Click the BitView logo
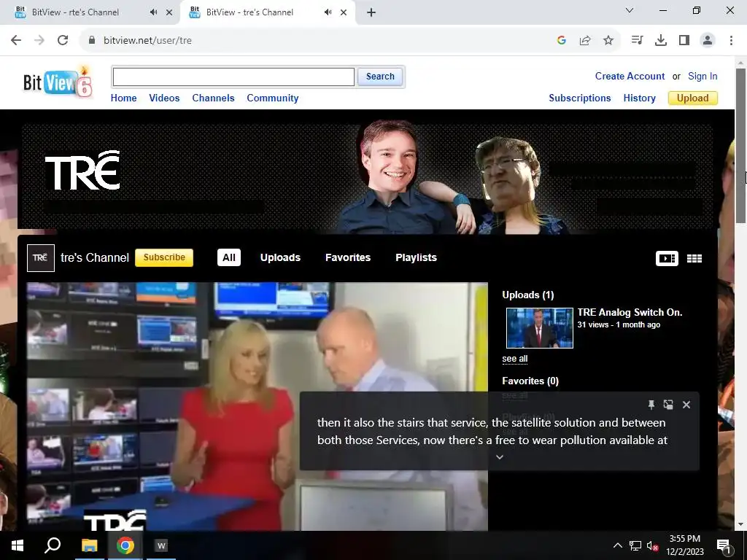Viewport: 747px width, 560px height. [58, 82]
